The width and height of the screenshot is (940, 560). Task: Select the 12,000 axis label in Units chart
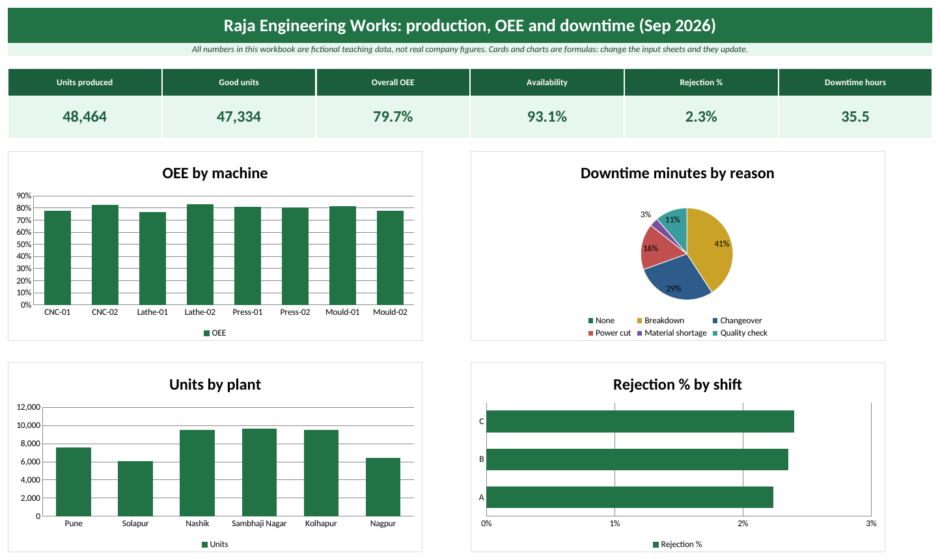coord(29,407)
